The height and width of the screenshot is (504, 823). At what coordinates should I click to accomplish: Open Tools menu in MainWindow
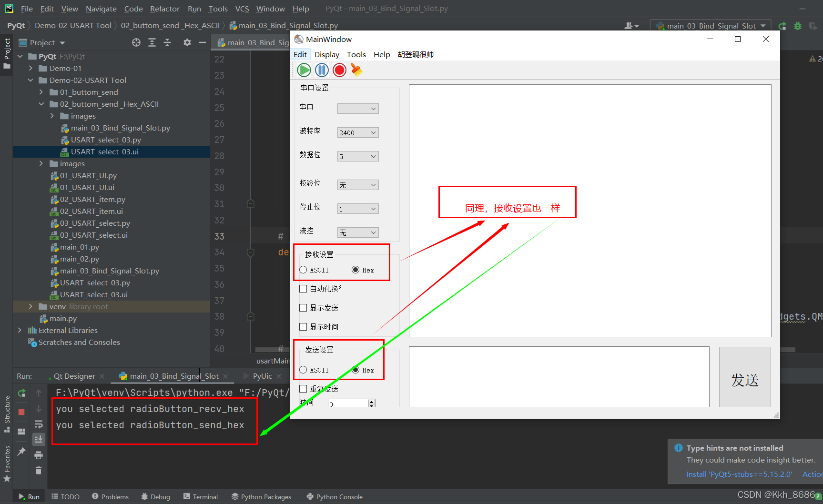356,54
